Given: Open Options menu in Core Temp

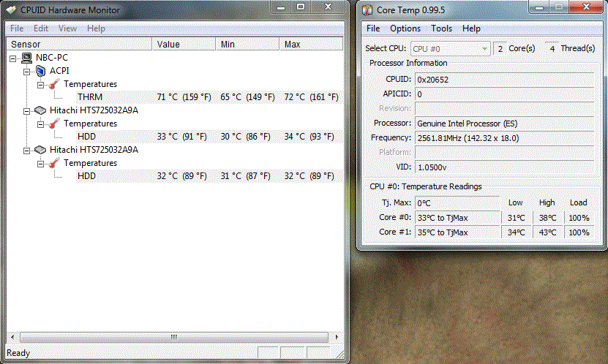Looking at the screenshot, I should (405, 29).
